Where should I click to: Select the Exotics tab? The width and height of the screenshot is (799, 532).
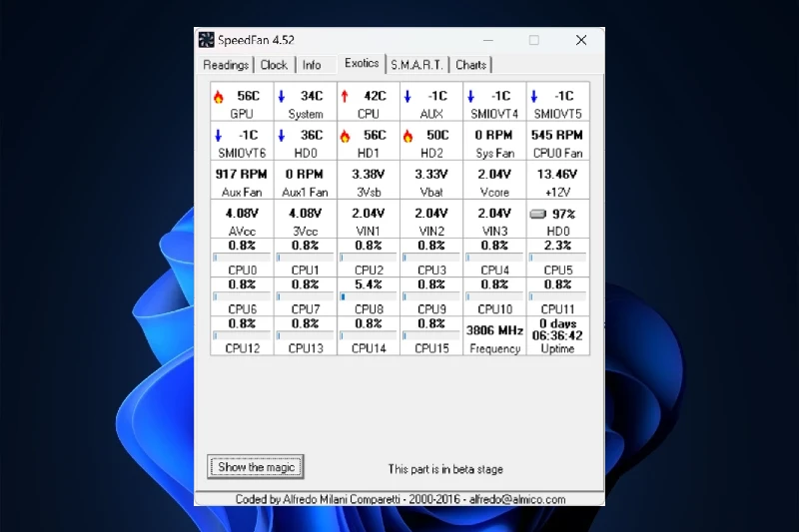362,63
